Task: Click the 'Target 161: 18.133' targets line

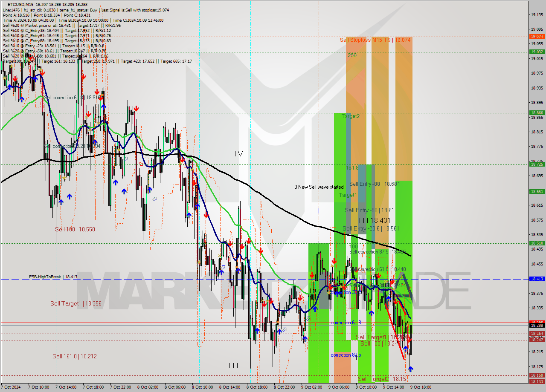Action: click(97, 61)
